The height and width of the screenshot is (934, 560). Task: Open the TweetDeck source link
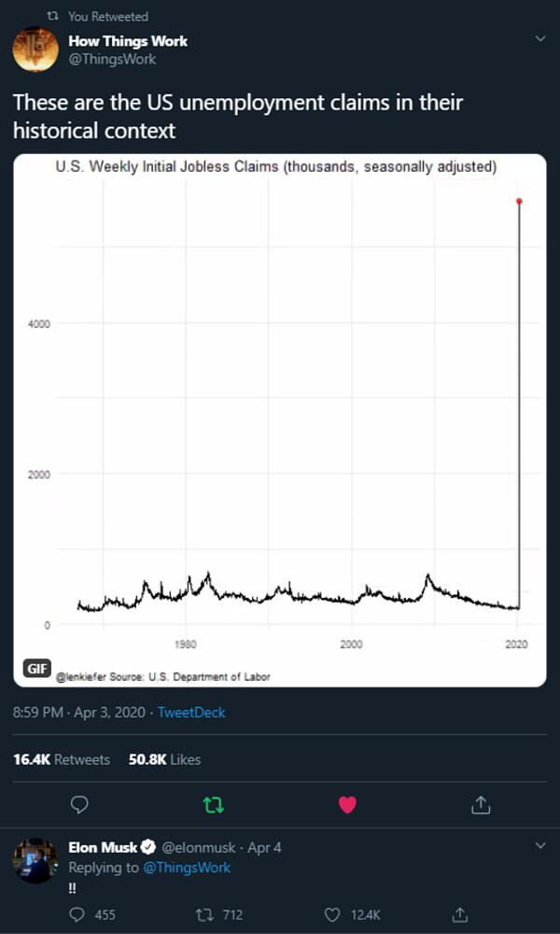(x=191, y=713)
